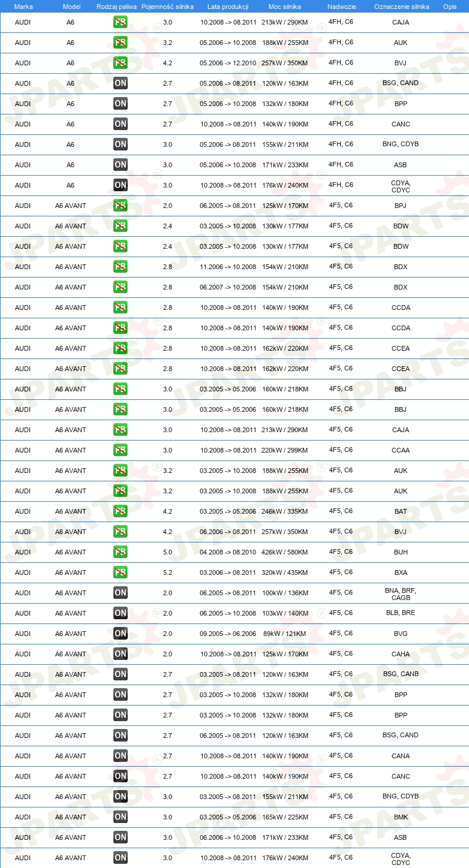Click diesel ON icon in BNA, BRF, CAGB row

pyautogui.click(x=121, y=593)
